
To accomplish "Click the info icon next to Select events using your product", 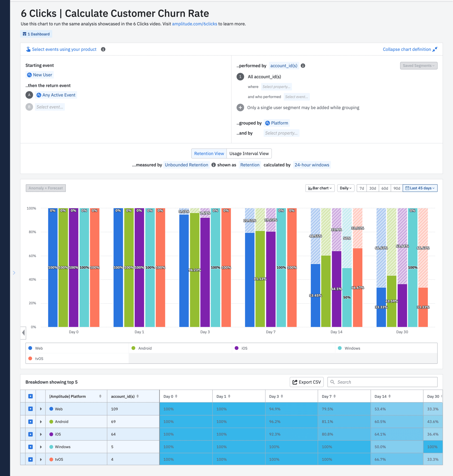I will pos(103,49).
